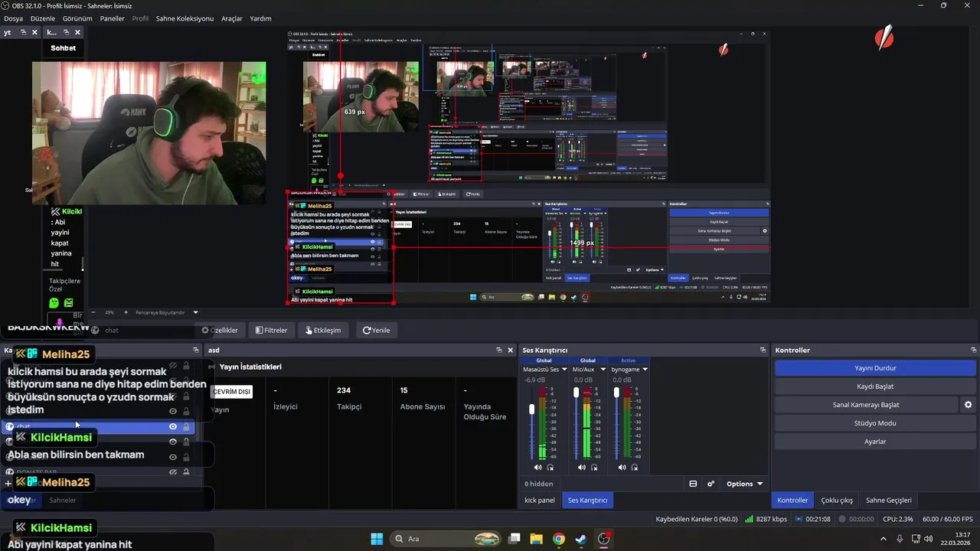Open File Explorer from taskbar
Viewport: 980px width, 551px height.
537,539
